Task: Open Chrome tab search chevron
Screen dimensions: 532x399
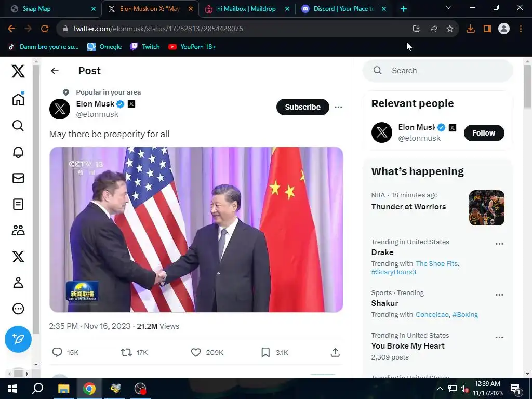Action: coord(448,7)
